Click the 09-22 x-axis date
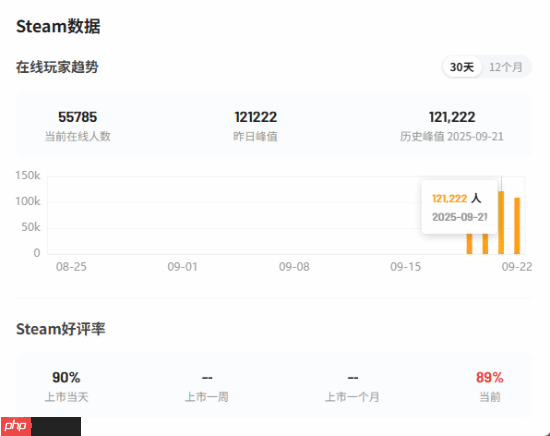550x436 pixels. 517,267
